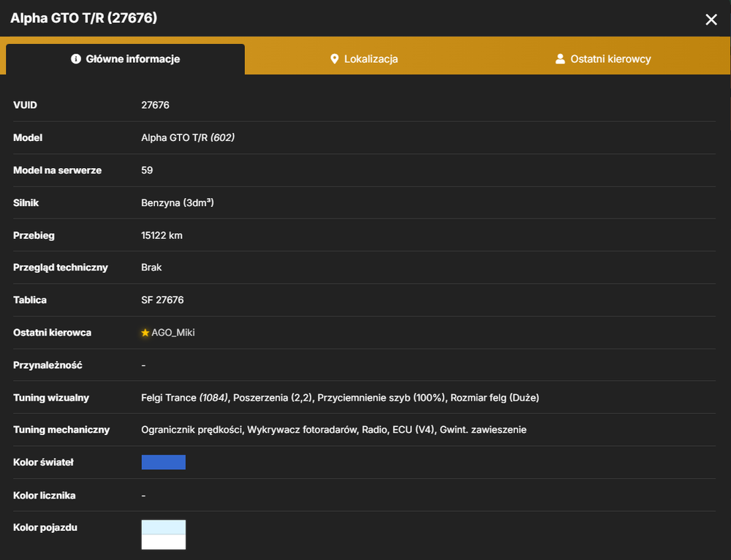Select the Model na serwerze value 59
The image size is (731, 560).
[x=147, y=170]
